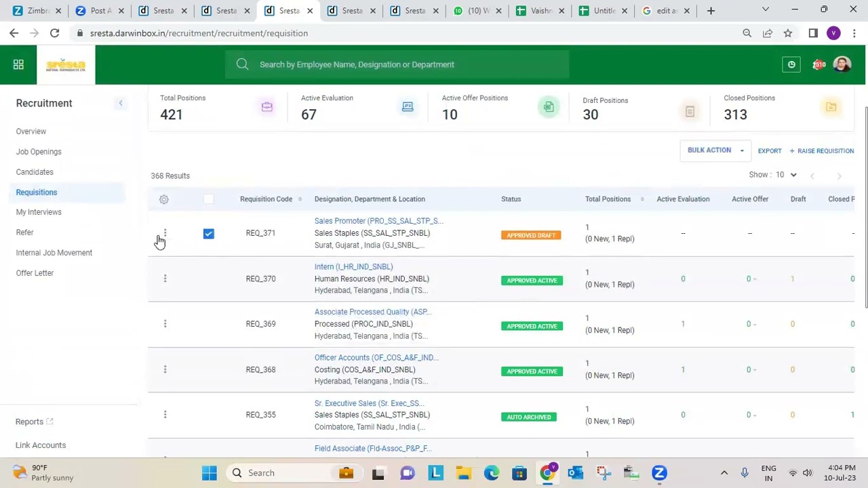
Task: Open user profile avatar in header
Action: (x=842, y=64)
